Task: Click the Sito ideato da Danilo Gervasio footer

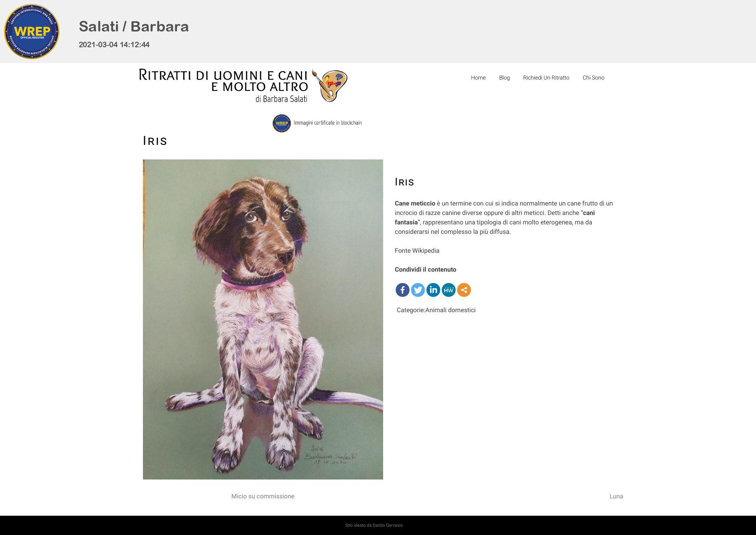Action: [x=374, y=525]
